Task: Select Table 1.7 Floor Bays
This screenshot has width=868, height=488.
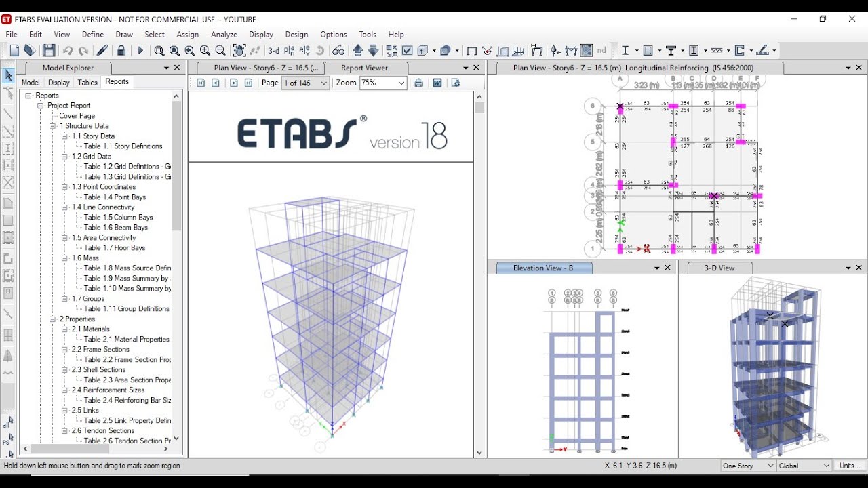Action: (114, 248)
